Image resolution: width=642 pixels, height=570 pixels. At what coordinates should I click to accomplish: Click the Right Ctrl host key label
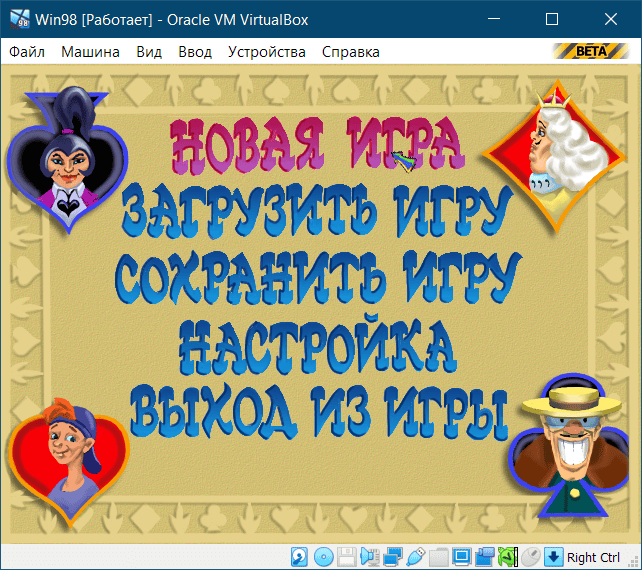pyautogui.click(x=593, y=557)
